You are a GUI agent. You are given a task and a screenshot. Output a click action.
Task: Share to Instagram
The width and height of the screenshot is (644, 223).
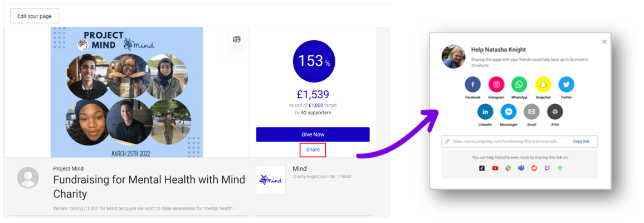click(x=496, y=85)
